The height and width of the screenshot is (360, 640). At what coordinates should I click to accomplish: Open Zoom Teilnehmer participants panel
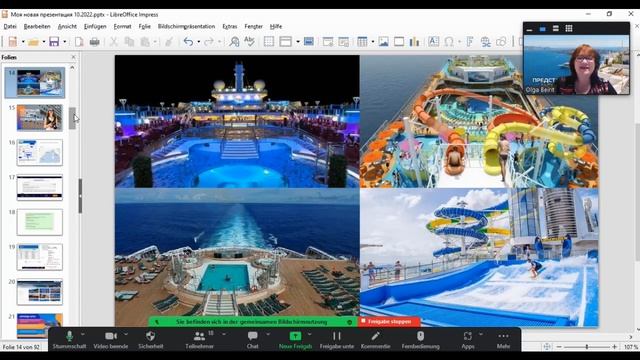click(200, 340)
